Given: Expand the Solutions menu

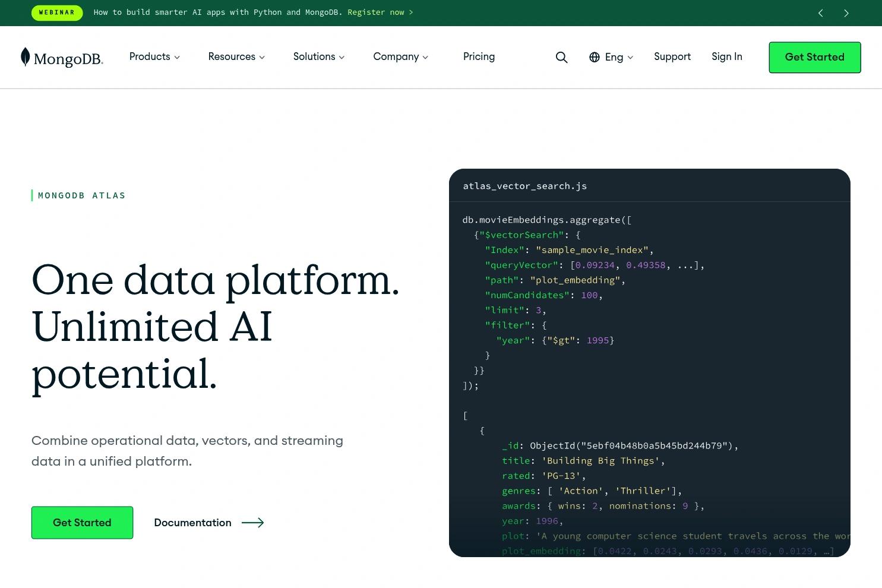Looking at the screenshot, I should coord(319,56).
